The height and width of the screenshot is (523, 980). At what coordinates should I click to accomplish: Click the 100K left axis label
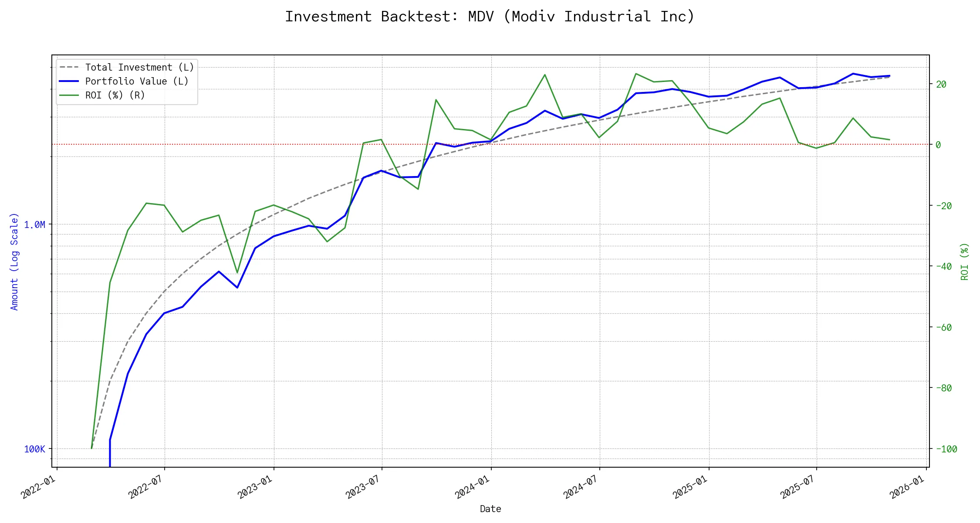click(x=34, y=449)
